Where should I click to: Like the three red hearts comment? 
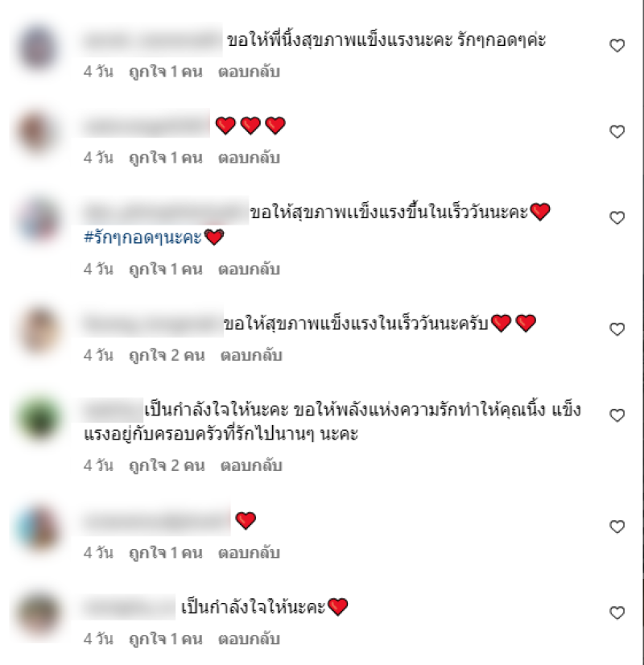pyautogui.click(x=617, y=131)
